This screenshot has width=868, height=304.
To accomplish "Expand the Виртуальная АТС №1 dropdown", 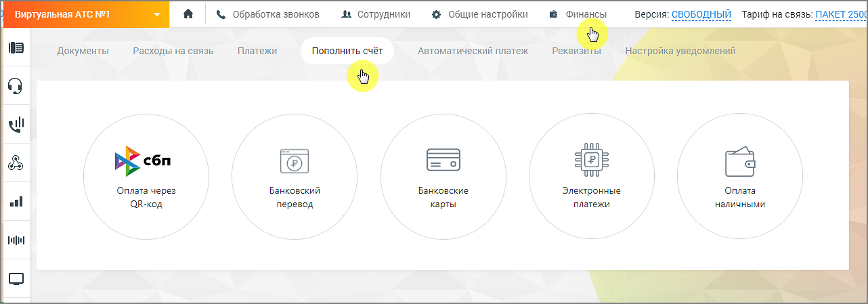I will pos(86,14).
